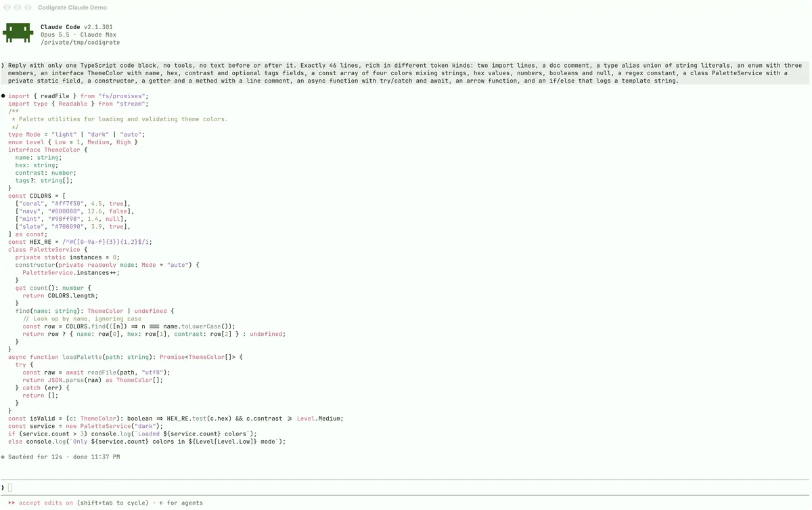Screen dimensions: 812x510
Task: Click the "try {" line
Action: click(x=24, y=364)
